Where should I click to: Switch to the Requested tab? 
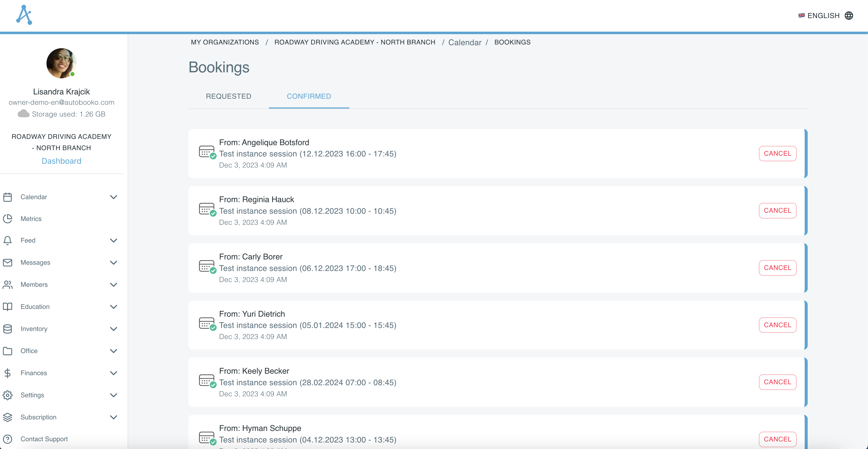(x=228, y=96)
